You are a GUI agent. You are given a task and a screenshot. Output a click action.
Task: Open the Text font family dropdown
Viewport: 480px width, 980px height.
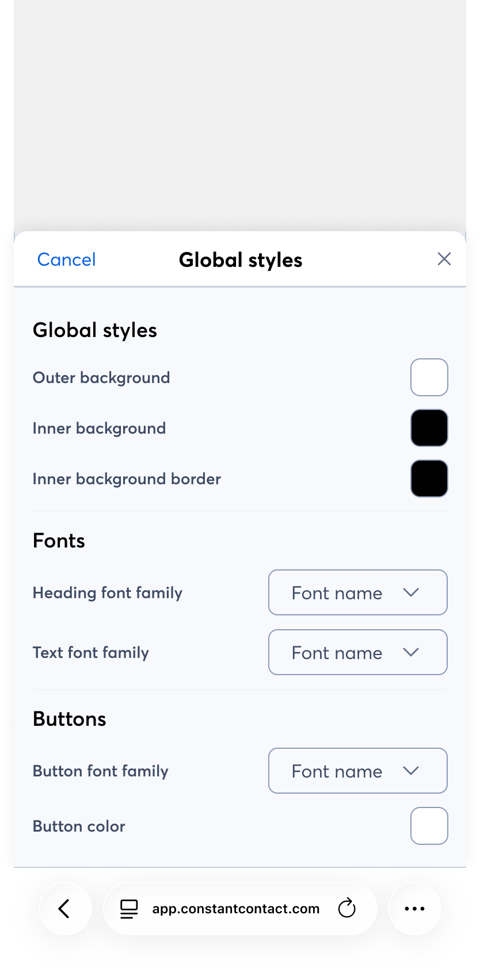(x=357, y=652)
